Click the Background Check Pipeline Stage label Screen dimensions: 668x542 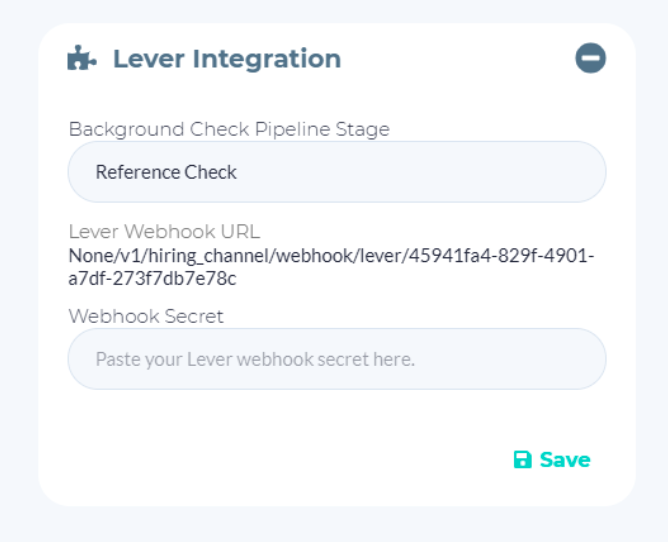click(x=229, y=129)
